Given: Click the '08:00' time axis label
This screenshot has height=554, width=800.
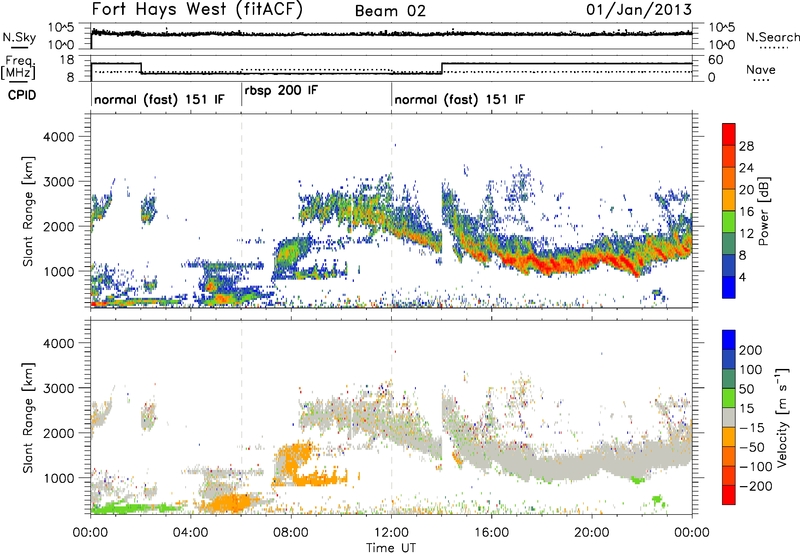Looking at the screenshot, I should pos(291,533).
